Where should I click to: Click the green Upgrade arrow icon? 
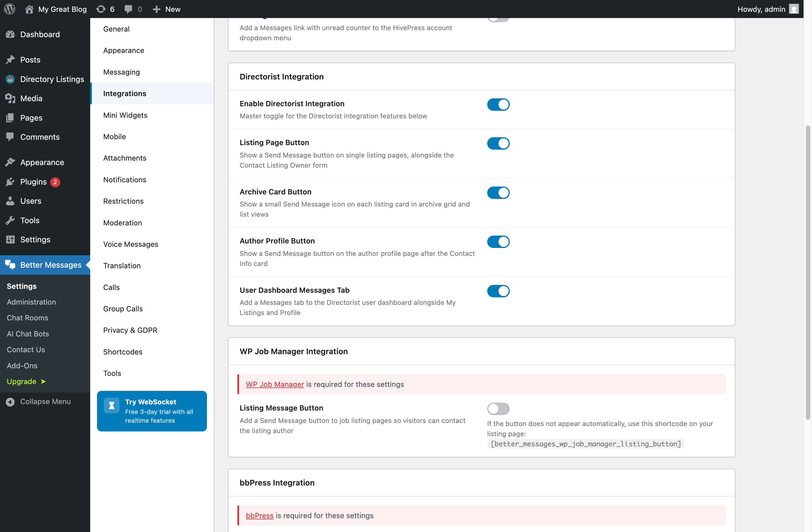click(x=43, y=381)
